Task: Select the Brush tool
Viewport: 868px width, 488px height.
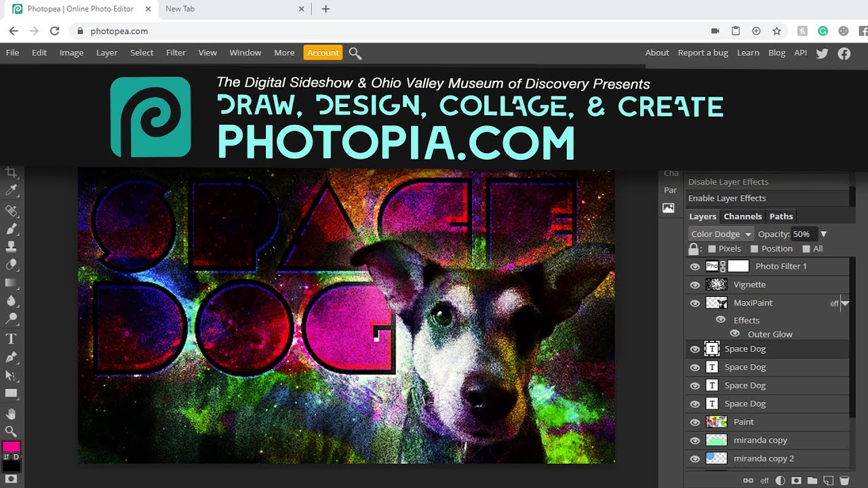Action: 11,229
